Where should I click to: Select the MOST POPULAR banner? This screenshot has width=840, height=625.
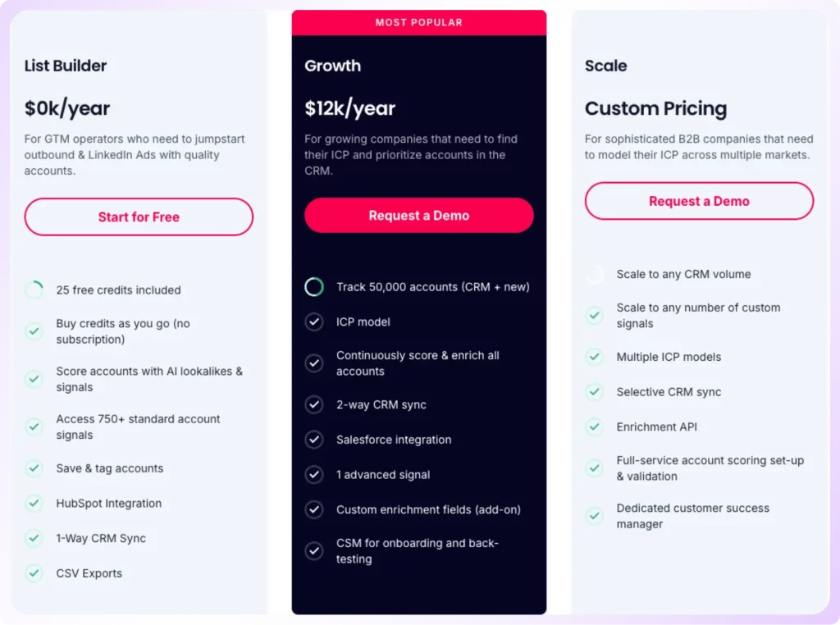pos(419,22)
